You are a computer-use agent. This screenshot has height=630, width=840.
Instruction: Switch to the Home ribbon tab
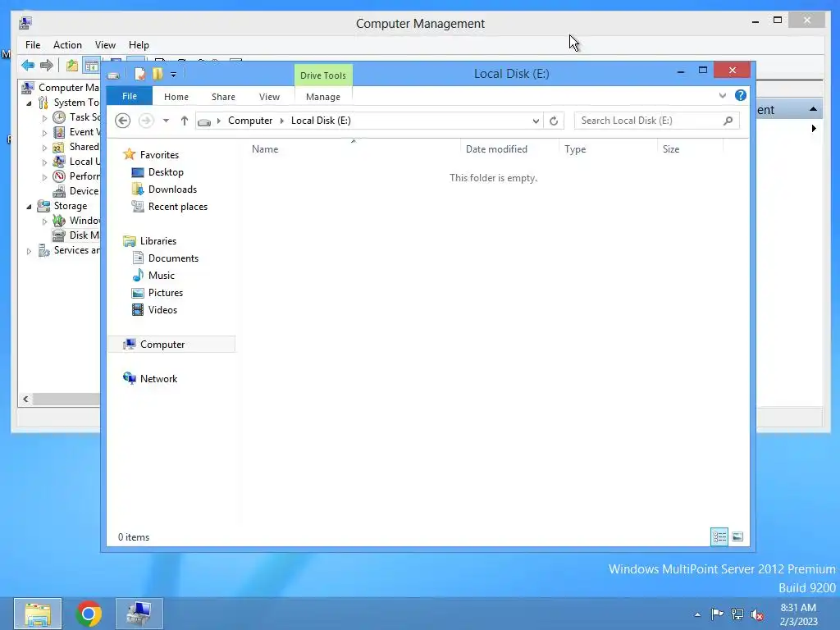click(176, 97)
